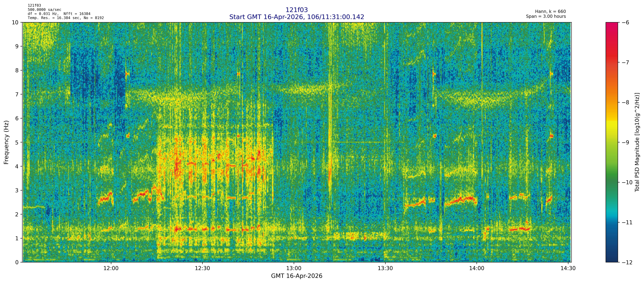Click the 13:30 time tick label
The height and width of the screenshot is (283, 644).
pyautogui.click(x=385, y=269)
